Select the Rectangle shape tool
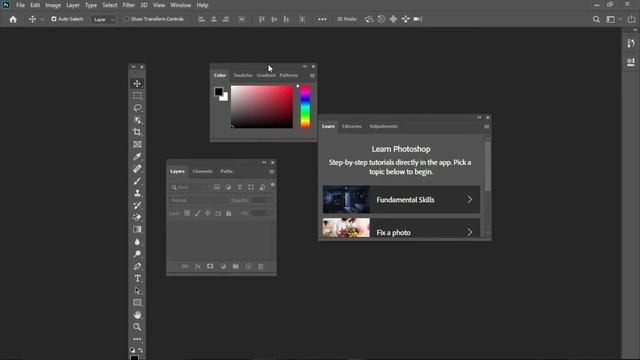The width and height of the screenshot is (640, 360). [x=137, y=303]
